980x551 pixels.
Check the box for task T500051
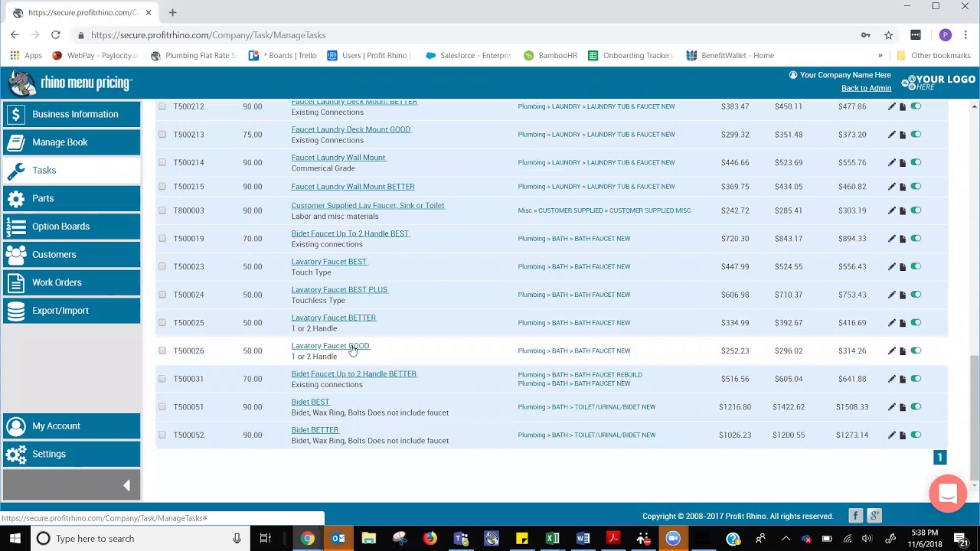point(162,406)
